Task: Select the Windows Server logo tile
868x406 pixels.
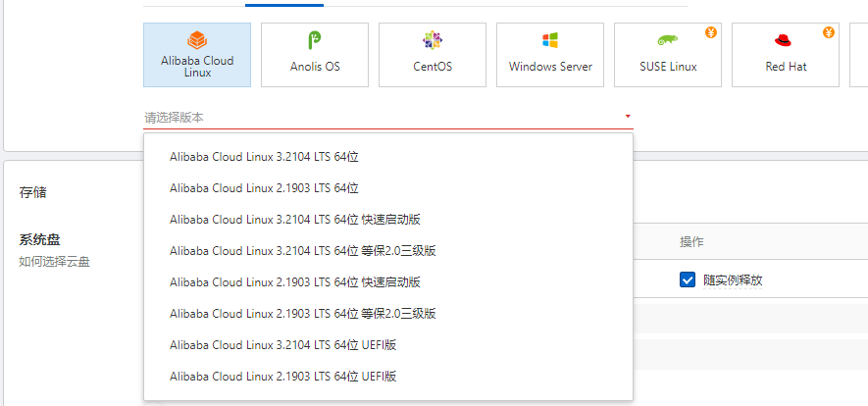Action: tap(550, 40)
